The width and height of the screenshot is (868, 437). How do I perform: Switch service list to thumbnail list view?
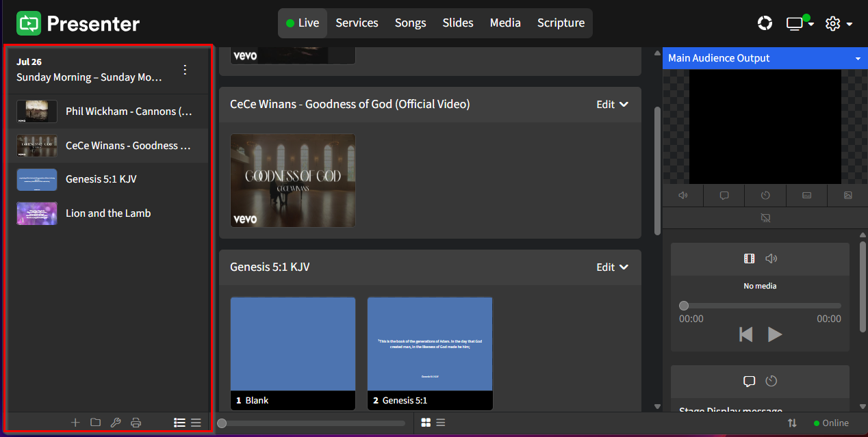(x=179, y=423)
